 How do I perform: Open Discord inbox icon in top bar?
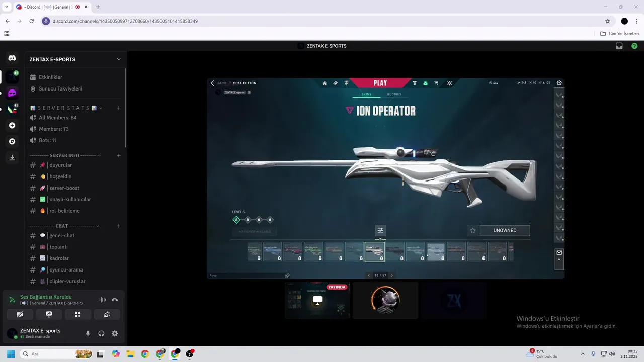pyautogui.click(x=619, y=46)
